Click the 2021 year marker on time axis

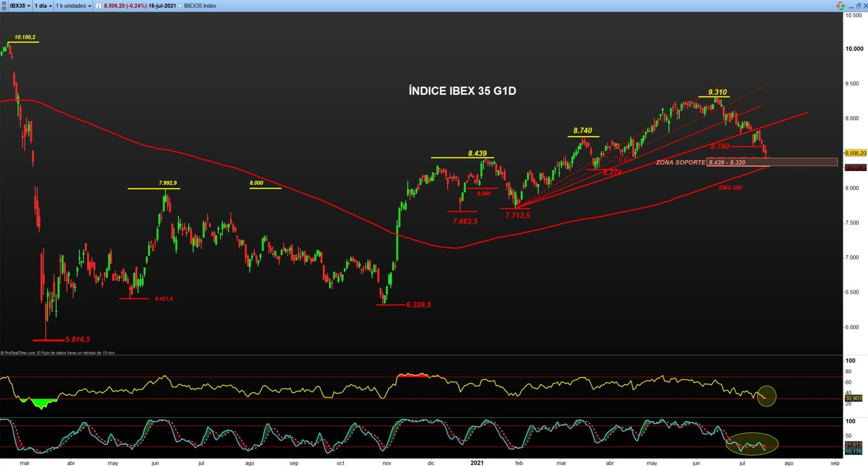click(x=477, y=463)
